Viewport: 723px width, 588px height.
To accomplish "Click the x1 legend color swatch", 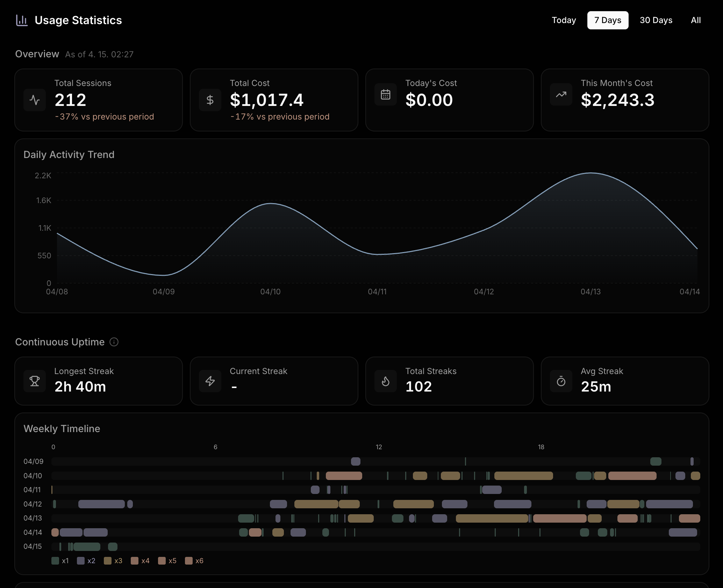I will point(55,561).
